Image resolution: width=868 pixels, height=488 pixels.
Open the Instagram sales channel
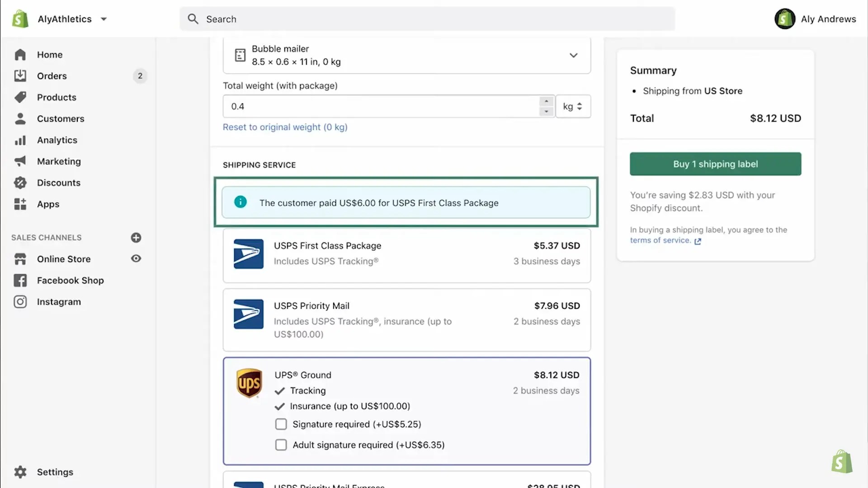point(59,301)
